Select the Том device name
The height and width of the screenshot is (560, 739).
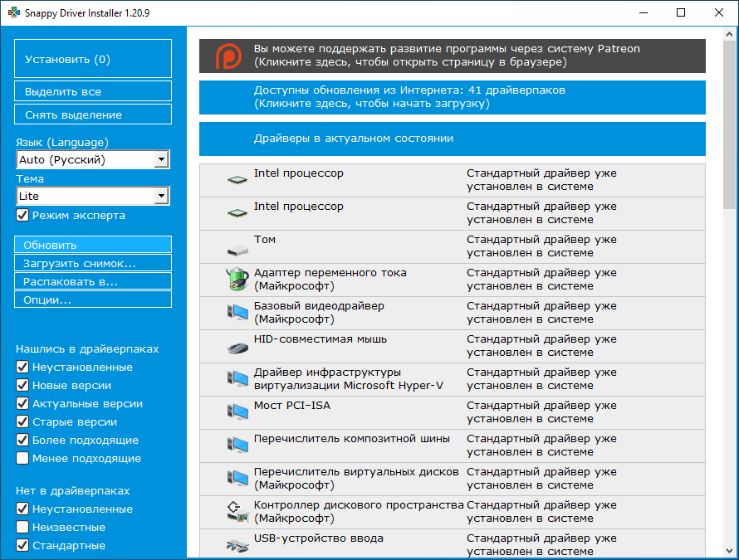[264, 240]
